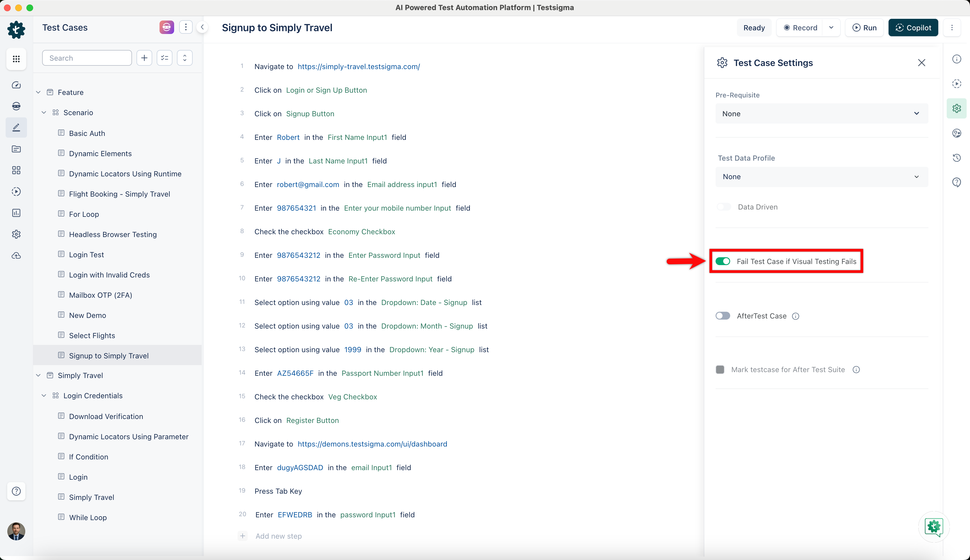Open the Copilot bot icon in left sidebar
Image resolution: width=970 pixels, height=560 pixels.
point(16,106)
